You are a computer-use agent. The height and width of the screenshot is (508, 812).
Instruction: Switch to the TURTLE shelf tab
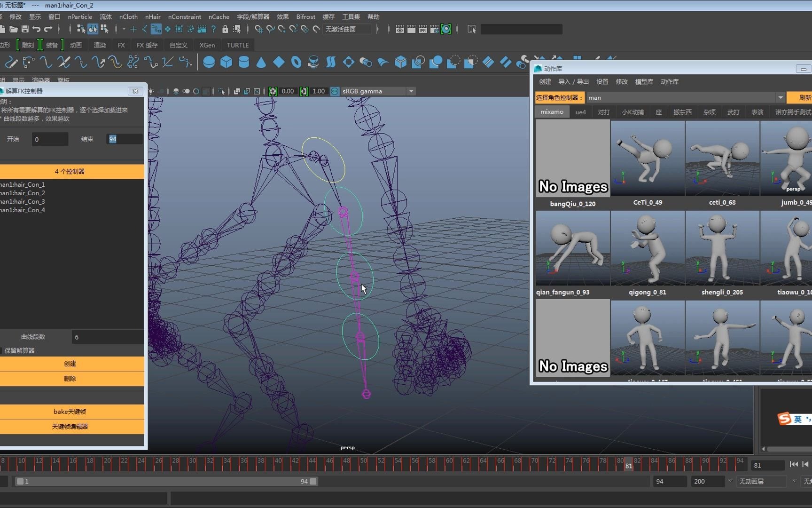[x=238, y=45]
